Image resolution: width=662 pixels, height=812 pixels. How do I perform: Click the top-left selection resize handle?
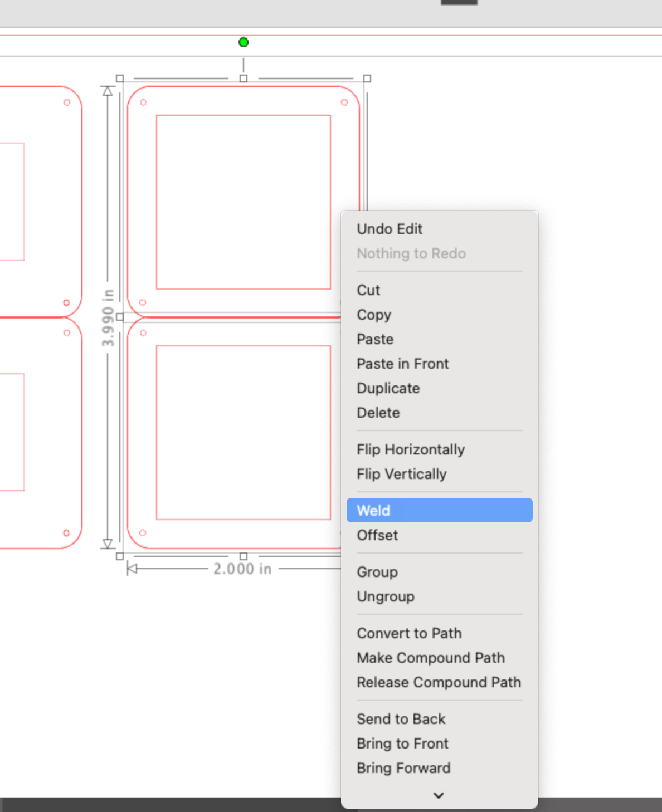(x=120, y=79)
